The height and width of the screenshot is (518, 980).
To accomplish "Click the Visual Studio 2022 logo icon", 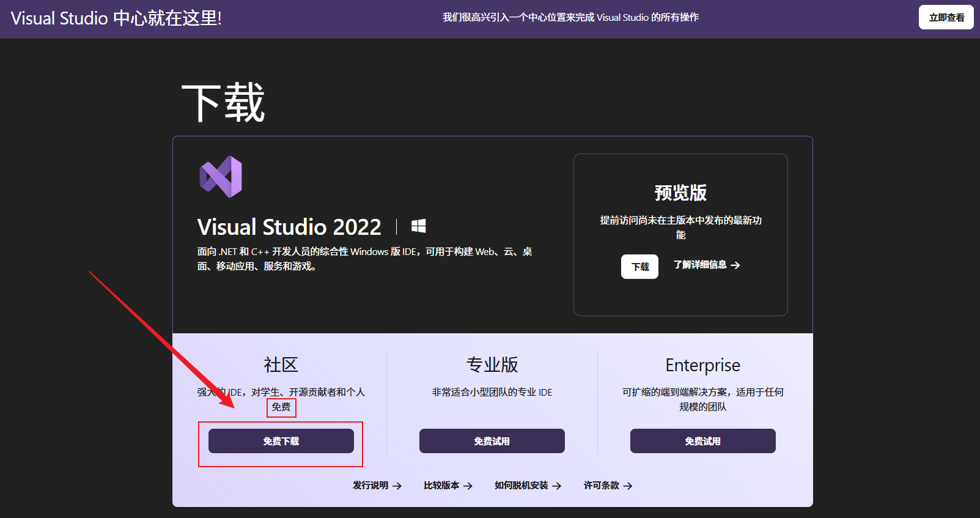I will [221, 177].
